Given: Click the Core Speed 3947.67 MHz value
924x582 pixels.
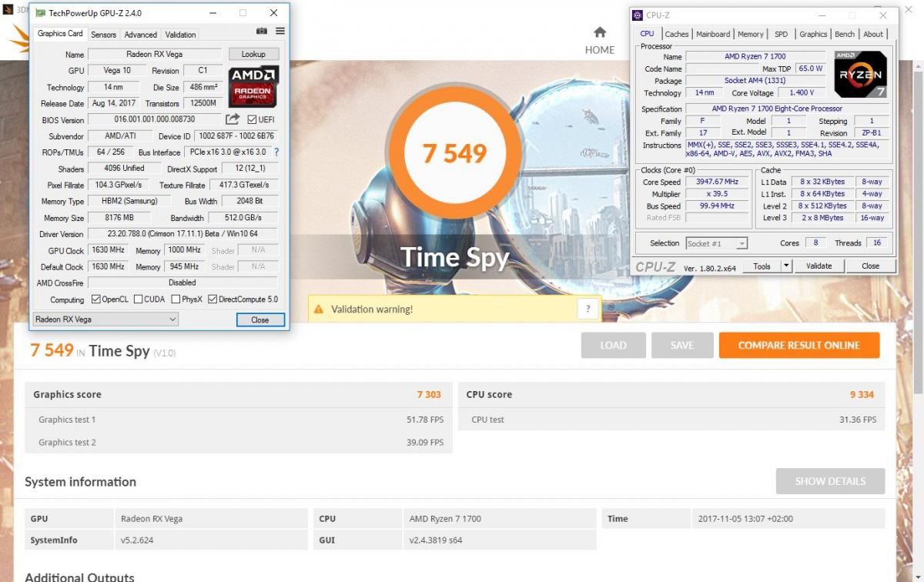Looking at the screenshot, I should pos(718,182).
